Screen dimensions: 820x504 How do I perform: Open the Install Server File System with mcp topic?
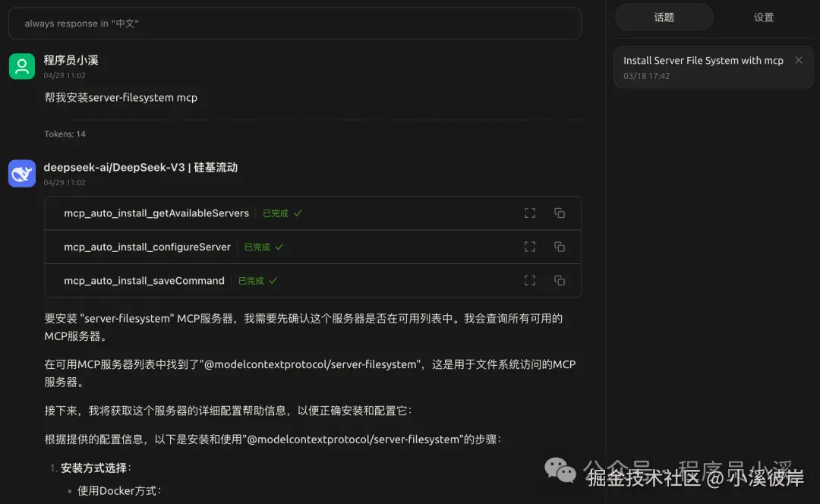[x=713, y=68]
